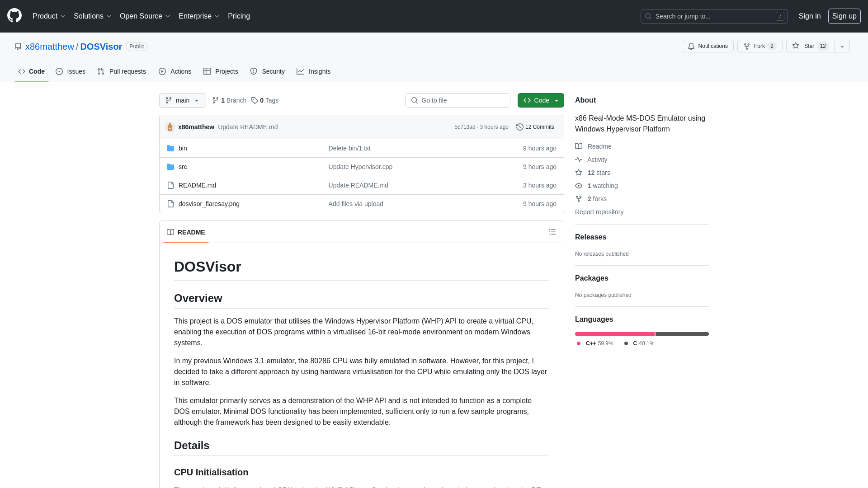Viewport: 868px width, 488px height.
Task: Click Sign in link
Action: tap(809, 16)
